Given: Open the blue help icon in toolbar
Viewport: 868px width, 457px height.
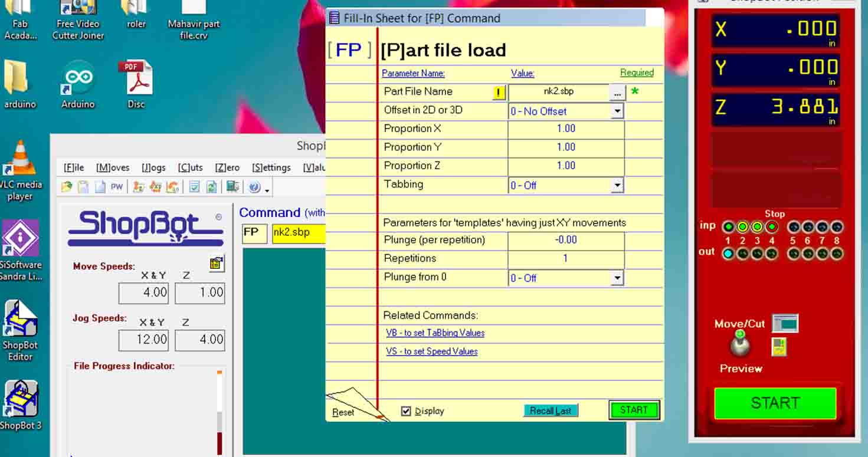Looking at the screenshot, I should point(254,187).
